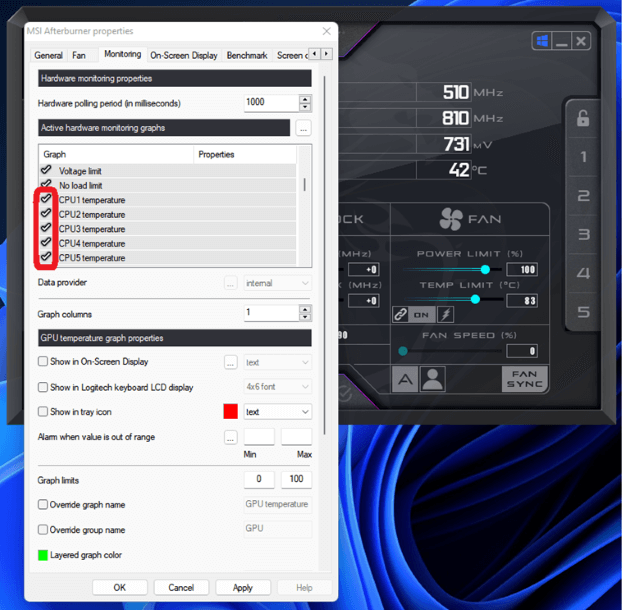
Task: Toggle the power and temp limit link icon
Action: click(400, 315)
